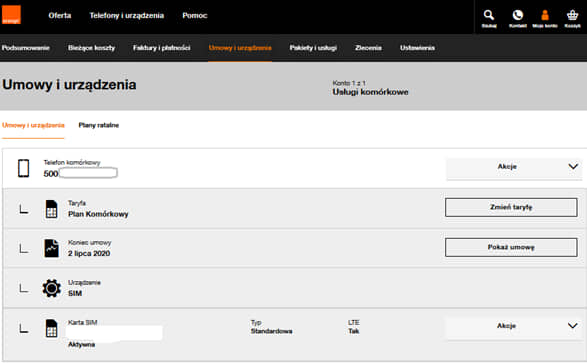Click the mobile phone icon beside Telefon komórkowy

[x=24, y=168]
